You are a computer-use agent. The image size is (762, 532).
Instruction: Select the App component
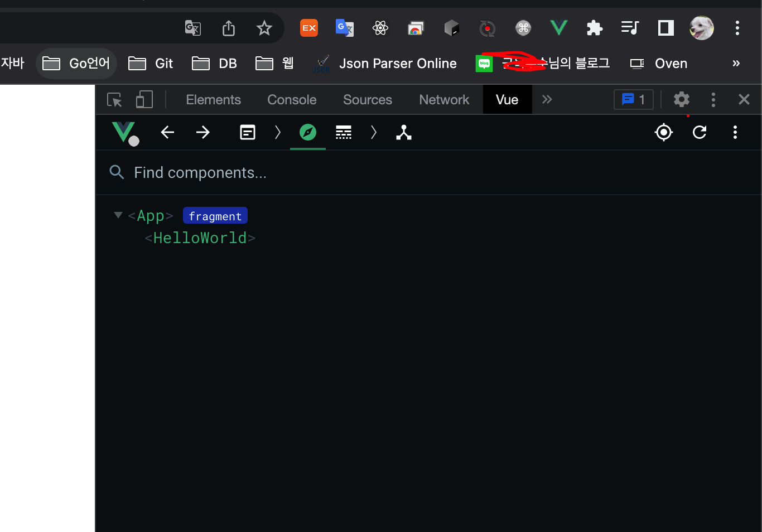[151, 216]
